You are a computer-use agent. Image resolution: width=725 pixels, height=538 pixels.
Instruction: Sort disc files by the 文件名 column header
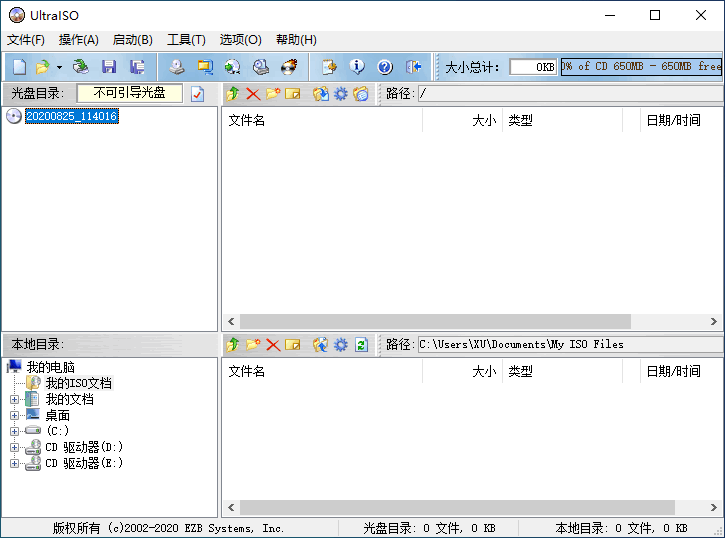coord(323,121)
